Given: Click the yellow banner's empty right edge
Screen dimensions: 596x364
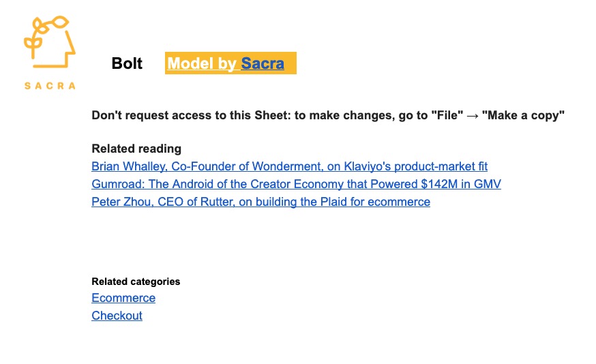Looking at the screenshot, I should click(x=290, y=63).
